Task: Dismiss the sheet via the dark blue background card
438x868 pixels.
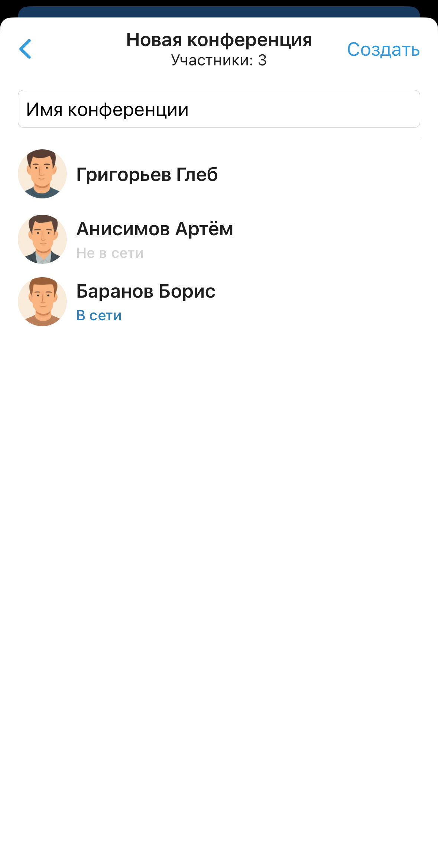Action: tap(219, 12)
